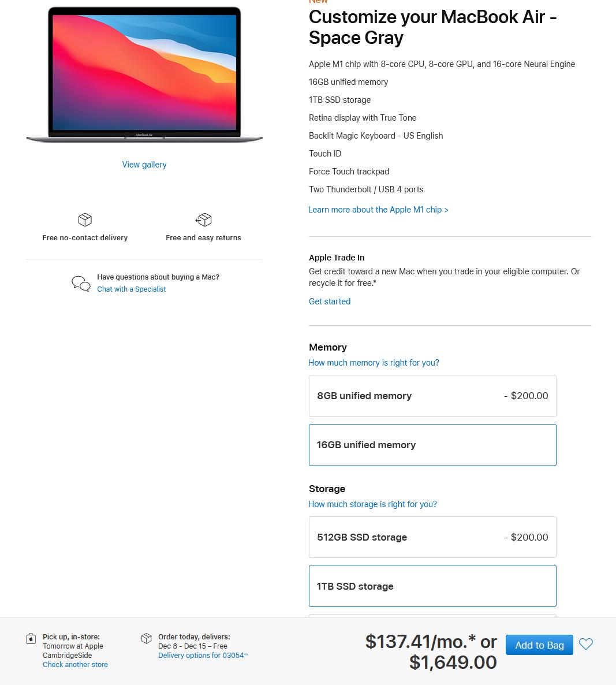Choose 512GB SSD storage option
616x685 pixels.
[x=432, y=537]
